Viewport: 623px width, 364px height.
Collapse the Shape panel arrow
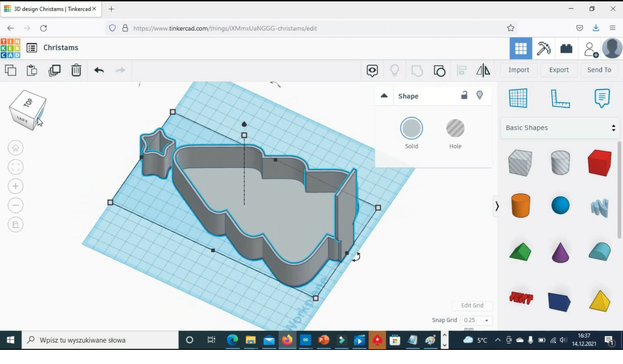coord(384,96)
